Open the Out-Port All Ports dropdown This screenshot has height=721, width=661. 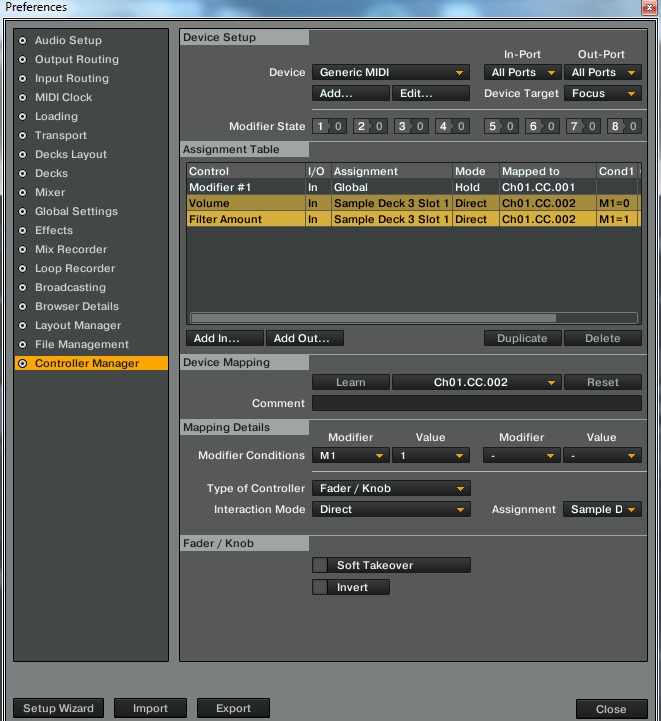(603, 72)
